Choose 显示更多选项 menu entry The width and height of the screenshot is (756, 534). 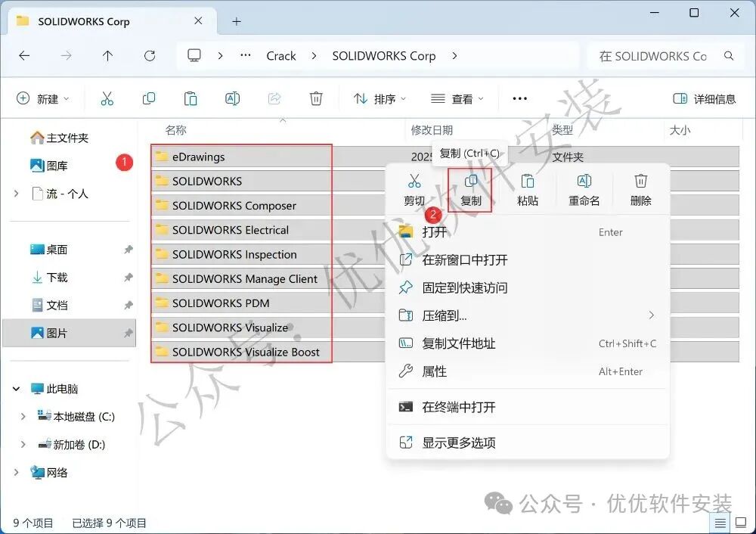[528, 442]
